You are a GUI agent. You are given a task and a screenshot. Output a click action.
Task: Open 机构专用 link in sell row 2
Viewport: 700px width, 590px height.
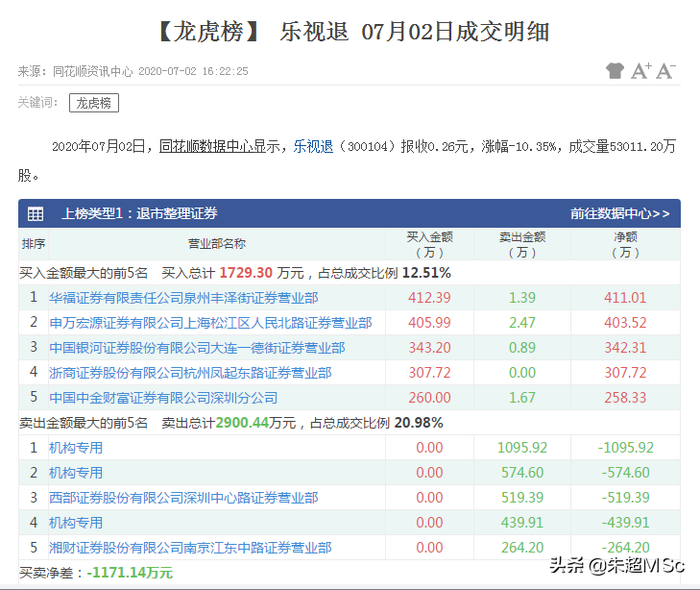click(x=76, y=473)
